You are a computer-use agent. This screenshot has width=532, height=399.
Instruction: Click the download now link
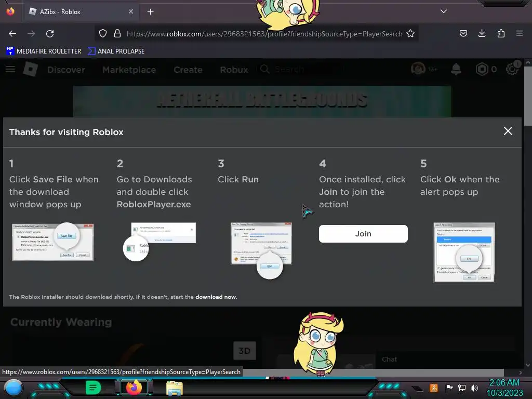click(216, 297)
